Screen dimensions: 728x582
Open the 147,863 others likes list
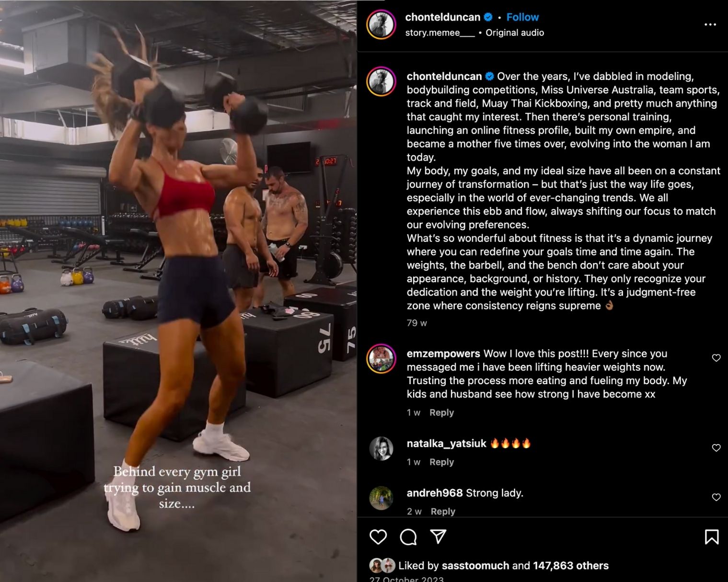[571, 566]
